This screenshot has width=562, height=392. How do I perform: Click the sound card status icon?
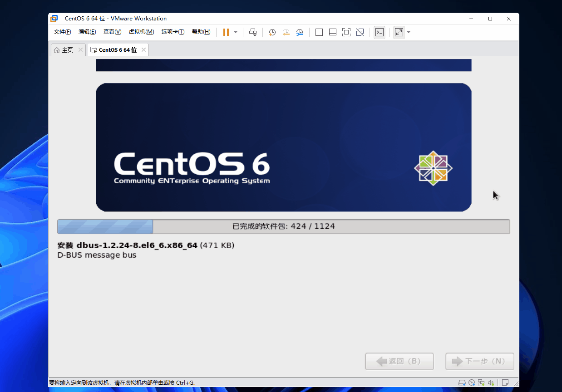pos(491,382)
